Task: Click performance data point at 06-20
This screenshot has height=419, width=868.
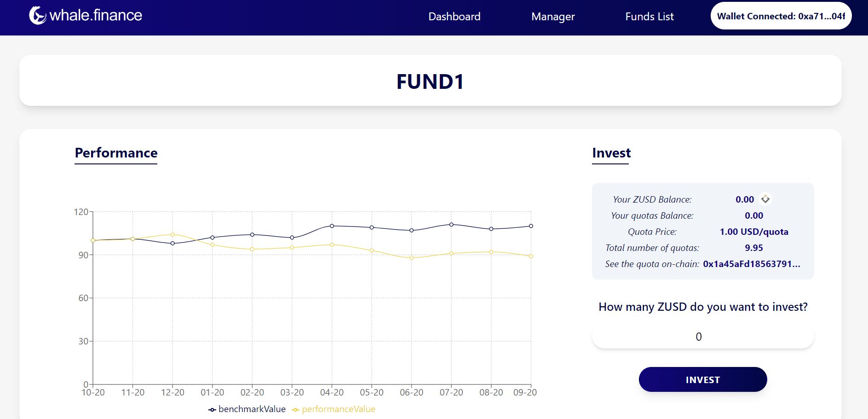Action: pos(411,258)
